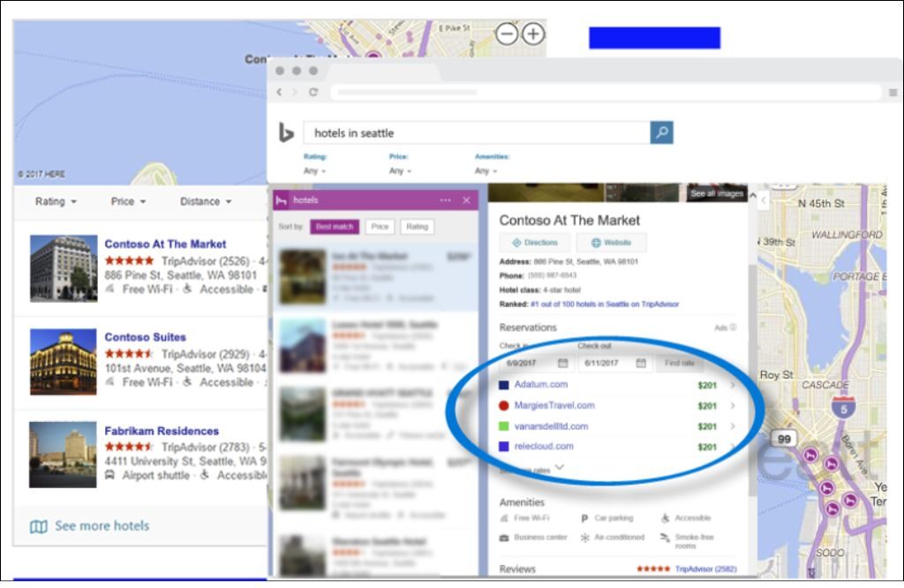Image resolution: width=904 pixels, height=588 pixels.
Task: Open the MargiesTravel.com link
Action: [x=554, y=405]
